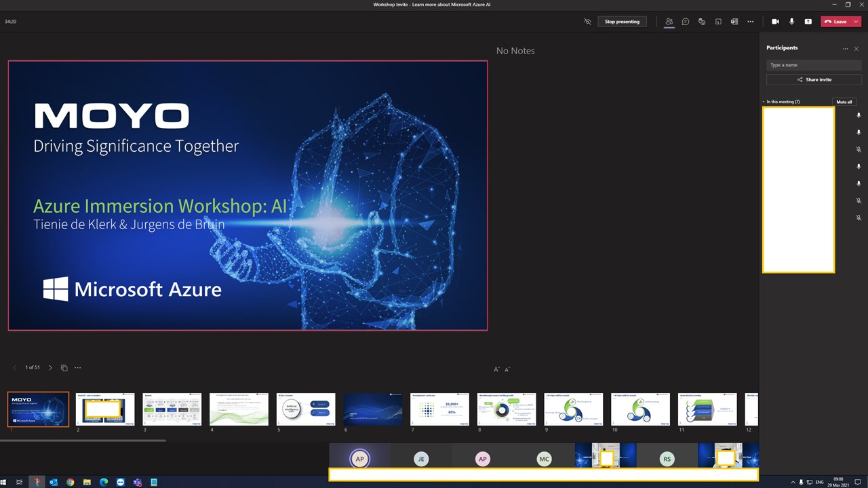
Task: Toggle private view eye icon
Action: click(587, 22)
